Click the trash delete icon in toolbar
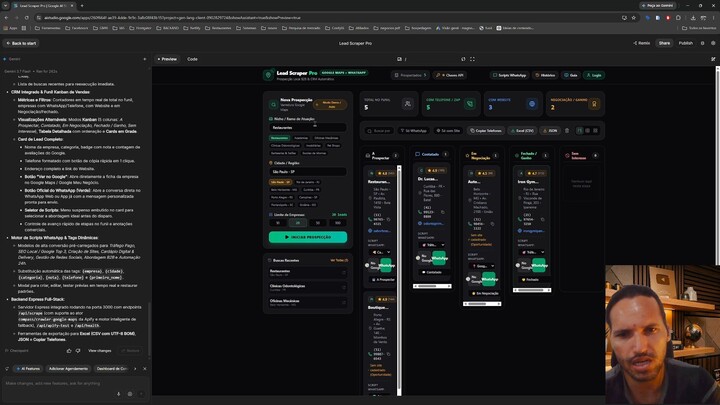This screenshot has height=405, width=720. coord(567,130)
